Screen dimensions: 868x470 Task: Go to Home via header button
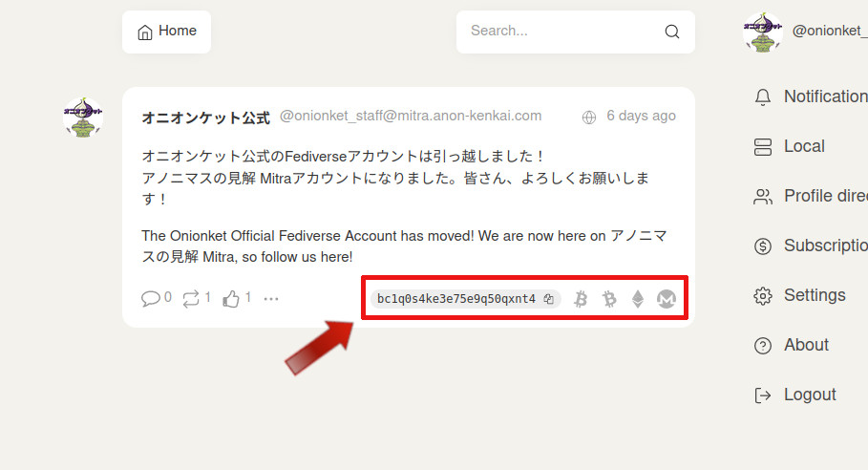167,32
